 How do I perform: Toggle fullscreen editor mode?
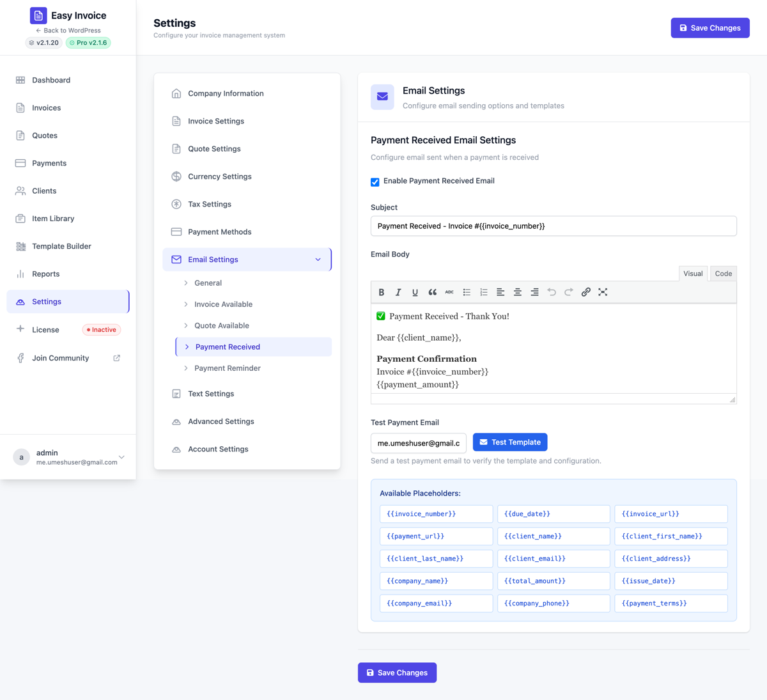(603, 292)
